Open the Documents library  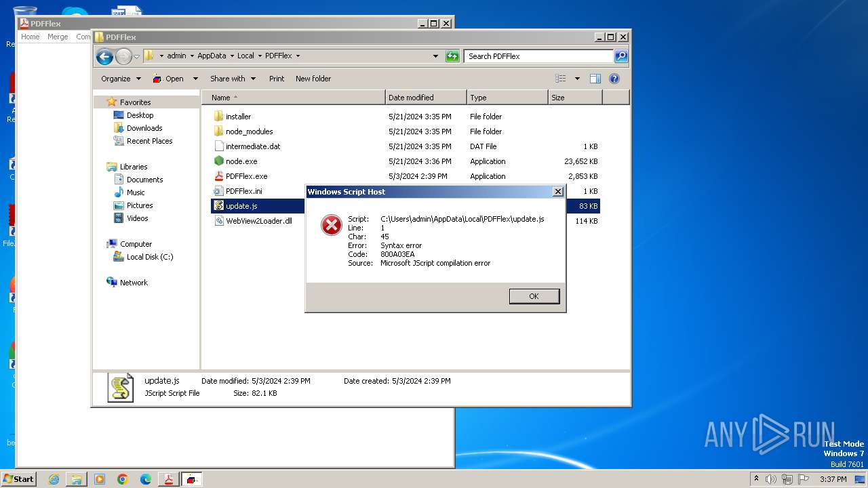click(144, 180)
